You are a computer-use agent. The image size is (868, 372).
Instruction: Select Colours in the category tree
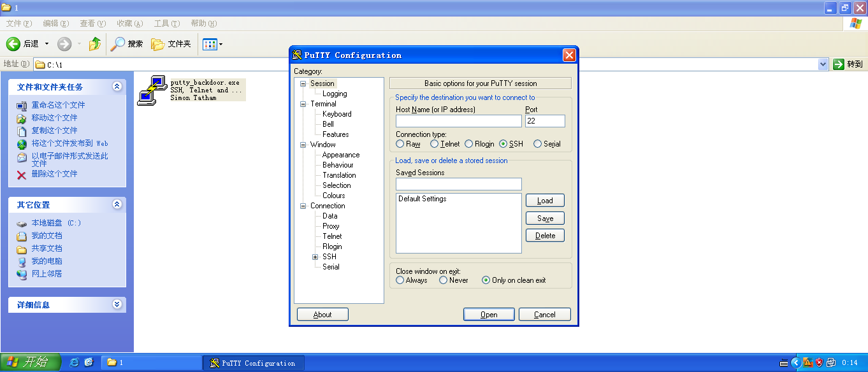pos(333,196)
